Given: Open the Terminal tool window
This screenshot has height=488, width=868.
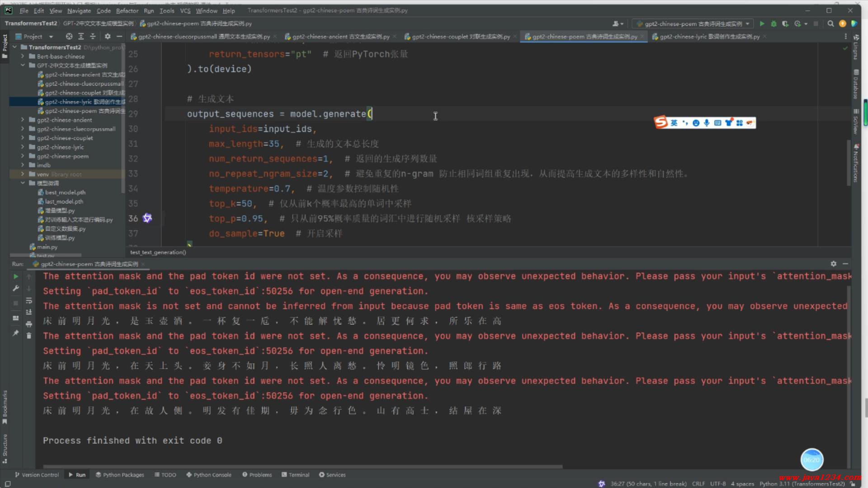Looking at the screenshot, I should coord(295,475).
